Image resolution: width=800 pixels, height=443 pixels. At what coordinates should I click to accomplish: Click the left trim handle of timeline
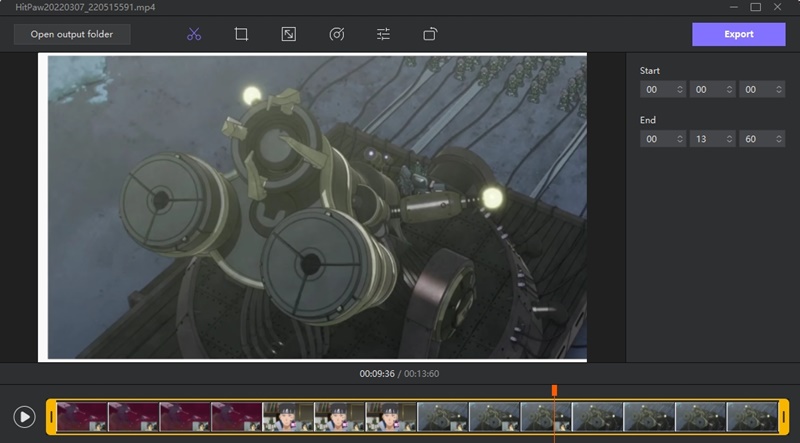[x=51, y=417]
